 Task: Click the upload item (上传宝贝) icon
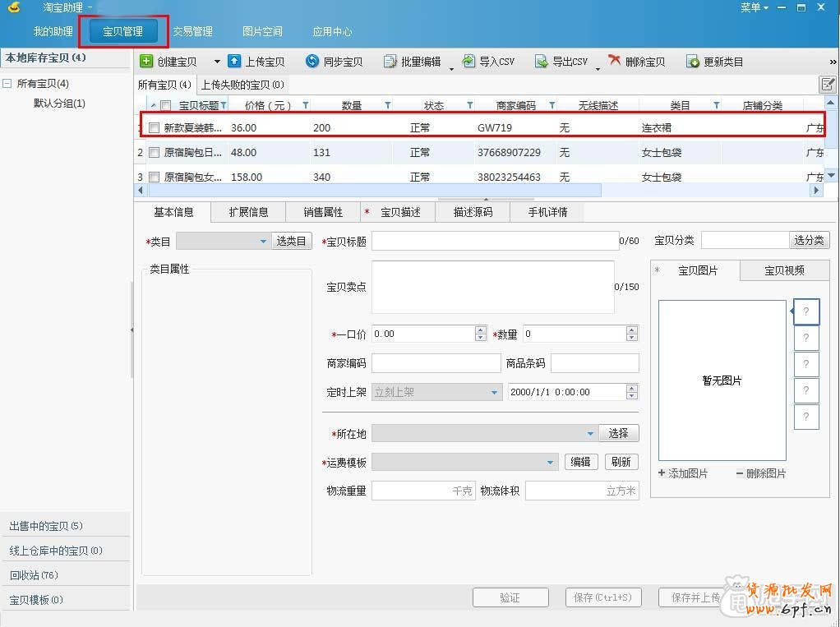234,62
